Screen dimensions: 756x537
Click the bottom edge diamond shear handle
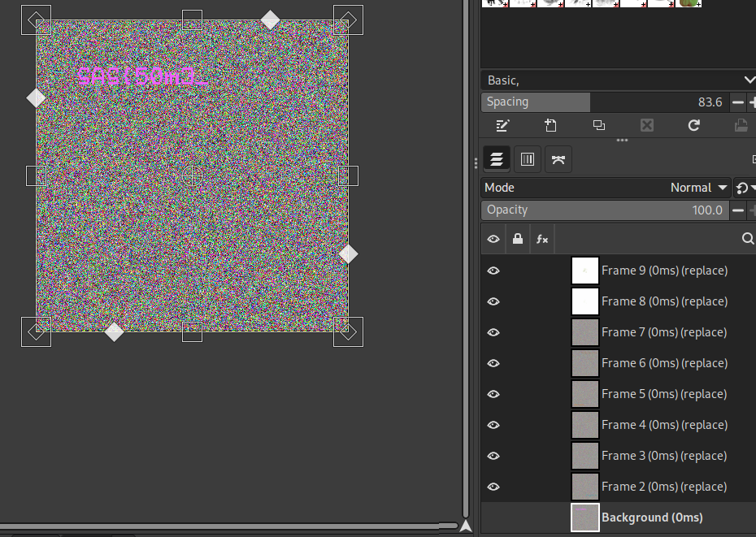tap(115, 331)
